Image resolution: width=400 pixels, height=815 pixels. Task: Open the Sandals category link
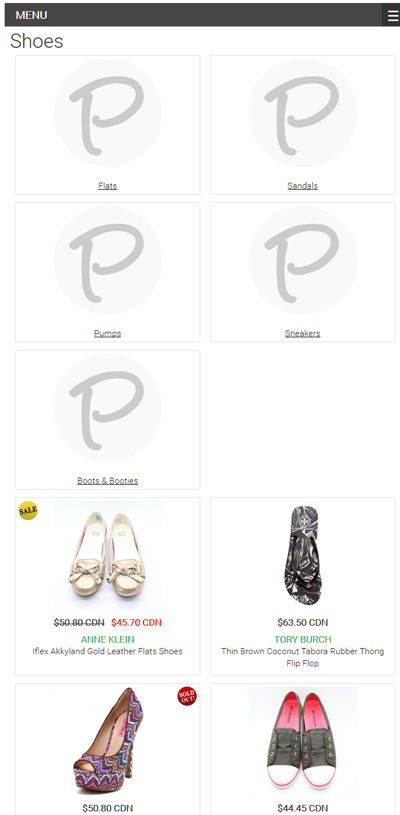pos(302,186)
